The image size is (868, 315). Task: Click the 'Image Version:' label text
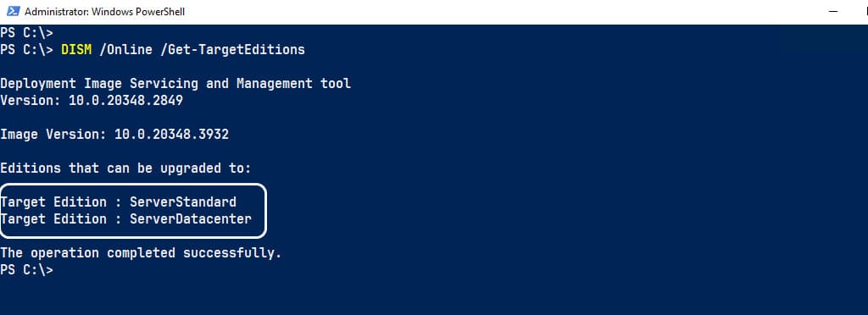coord(53,135)
